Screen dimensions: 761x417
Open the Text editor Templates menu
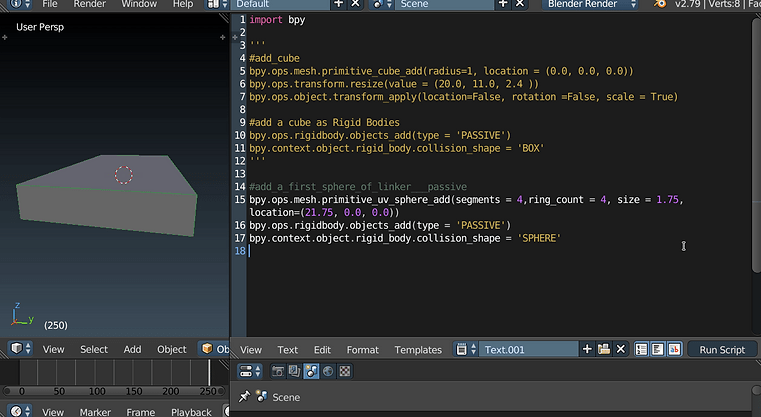pyautogui.click(x=418, y=350)
